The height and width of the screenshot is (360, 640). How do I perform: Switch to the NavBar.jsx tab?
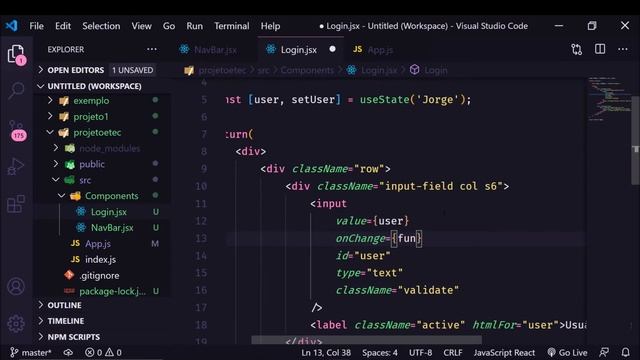215,49
